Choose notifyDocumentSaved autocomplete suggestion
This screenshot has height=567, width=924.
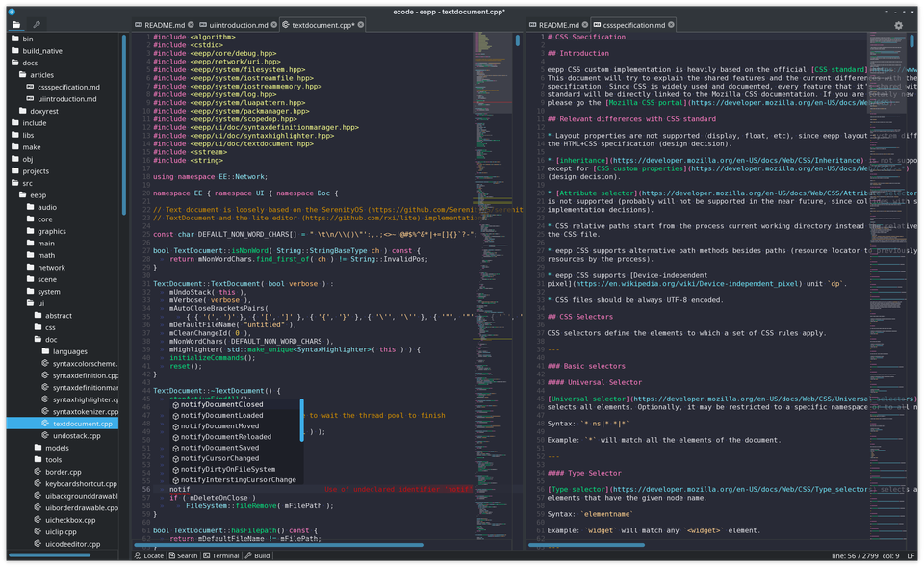point(235,448)
